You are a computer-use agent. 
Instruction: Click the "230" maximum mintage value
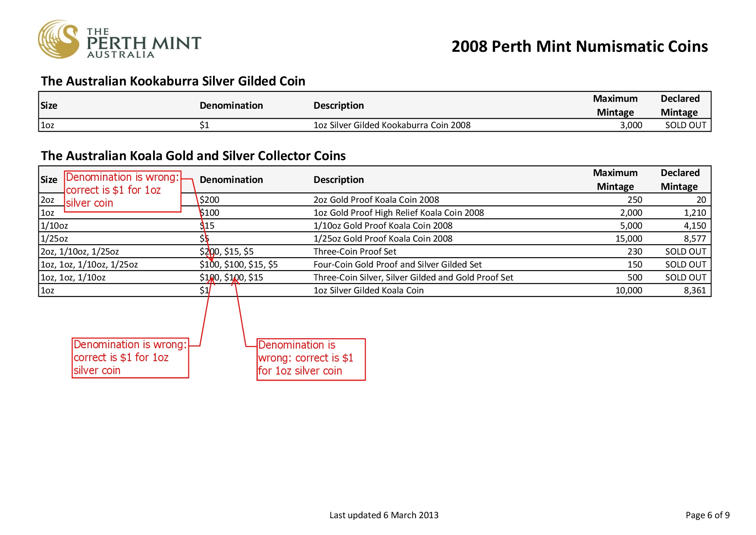coord(635,252)
